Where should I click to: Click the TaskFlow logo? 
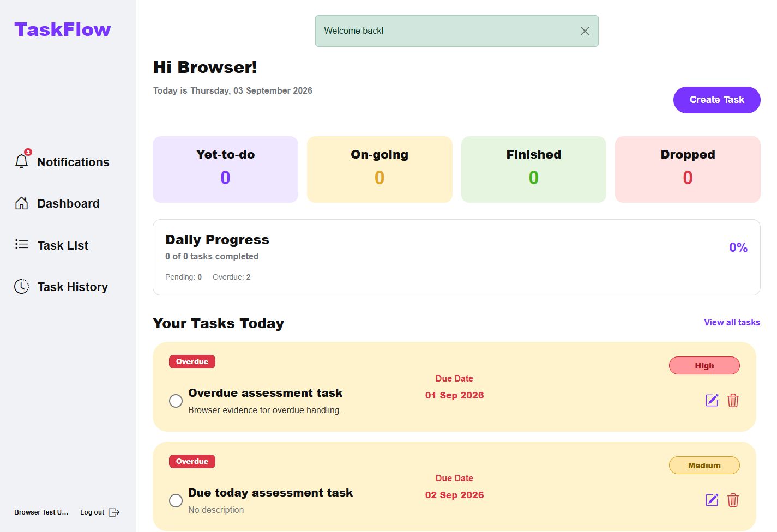[x=63, y=29]
